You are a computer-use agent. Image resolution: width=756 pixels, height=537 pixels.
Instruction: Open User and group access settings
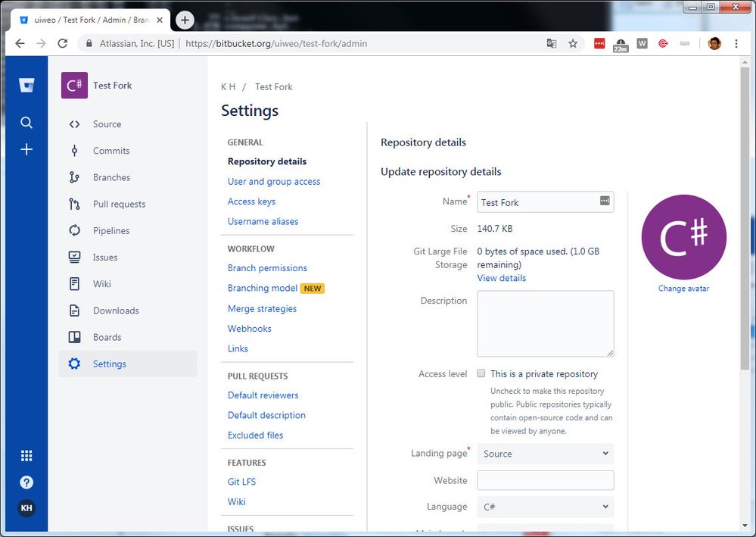(274, 182)
